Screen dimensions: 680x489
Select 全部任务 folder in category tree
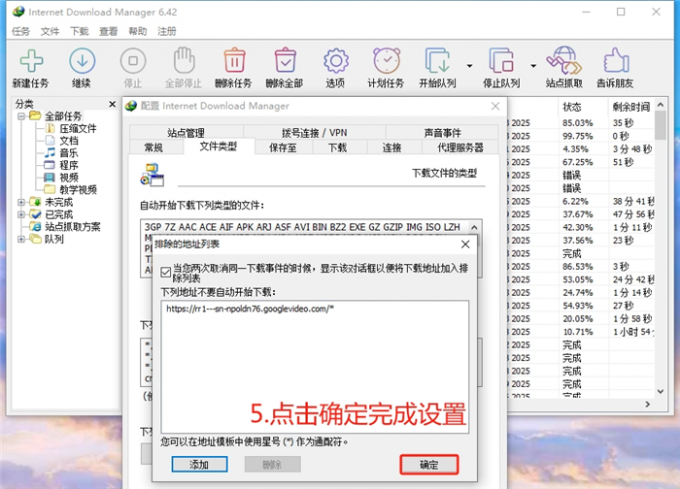tap(63, 116)
